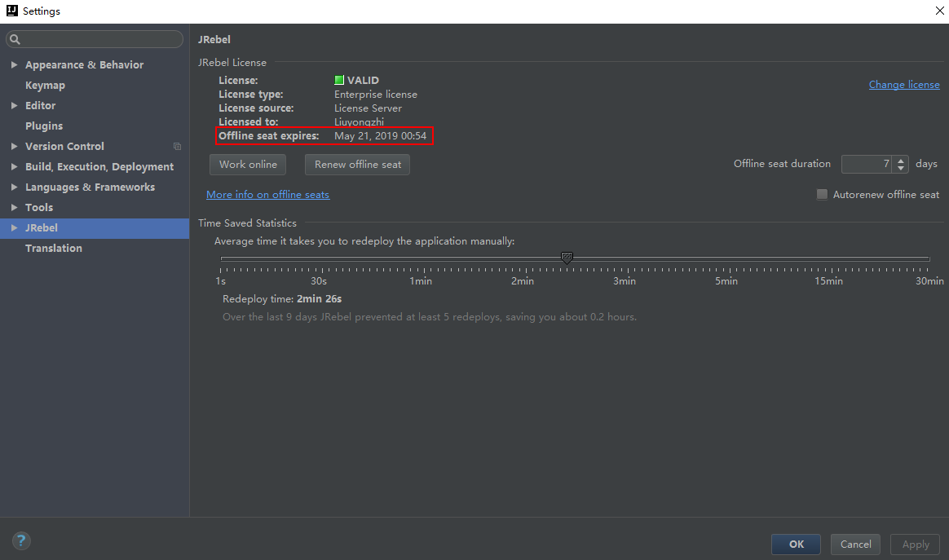Focus the settings search field

[95, 39]
